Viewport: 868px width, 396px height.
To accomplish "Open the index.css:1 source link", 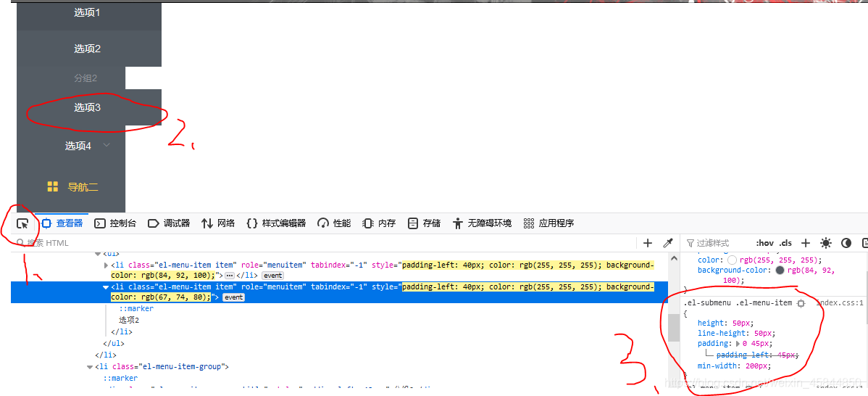I will (840, 303).
